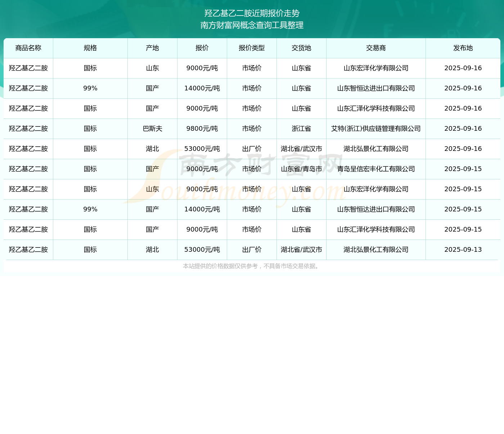Select the 发布地 column header
Image resolution: width=504 pixels, height=434 pixels.
point(463,48)
